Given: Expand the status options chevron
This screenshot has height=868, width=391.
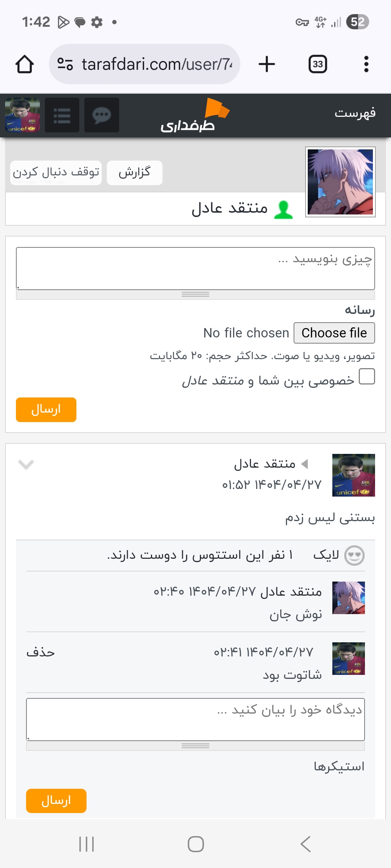Looking at the screenshot, I should [x=26, y=464].
